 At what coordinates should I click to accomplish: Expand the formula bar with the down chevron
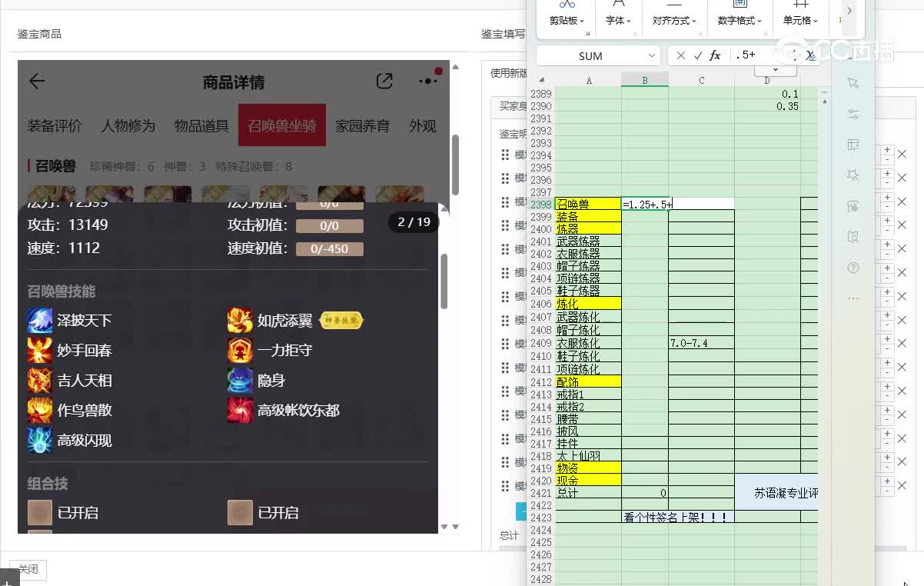click(774, 69)
